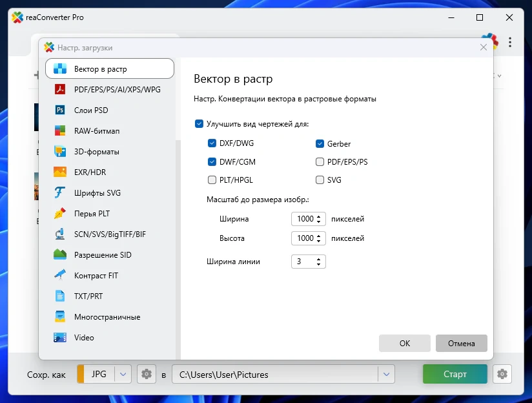Open the Video settings icon
The image size is (532, 403).
point(60,338)
